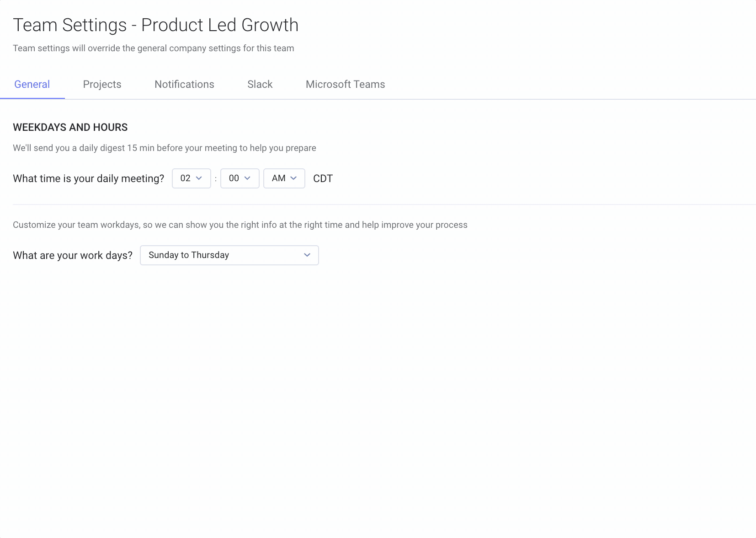This screenshot has height=538, width=756.
Task: Click the Weekdays and Hours heading
Action: pos(70,127)
